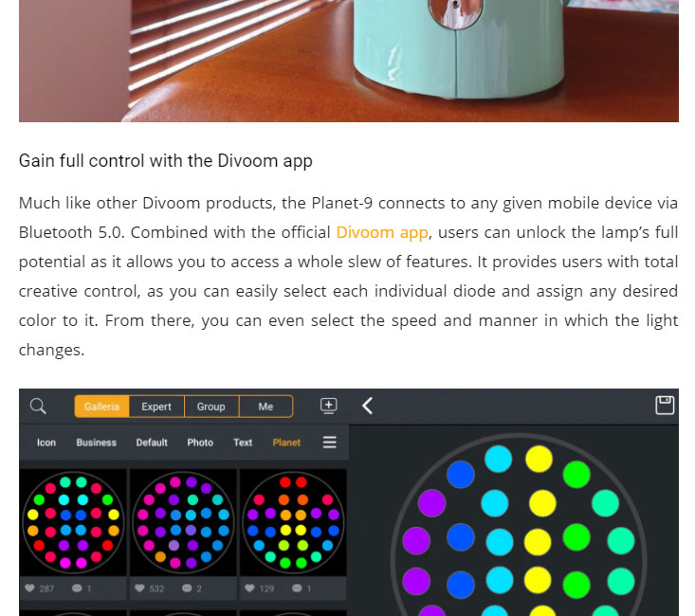Viewport: 695px width, 616px height.
Task: Click the add-new plus icon beside Me tab
Action: pos(328,406)
